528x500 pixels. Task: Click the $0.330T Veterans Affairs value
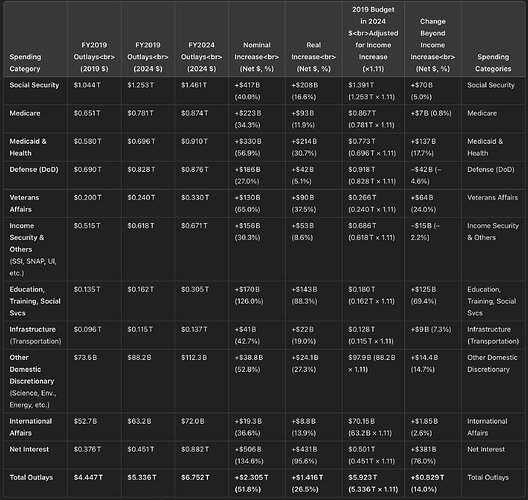pyautogui.click(x=195, y=198)
